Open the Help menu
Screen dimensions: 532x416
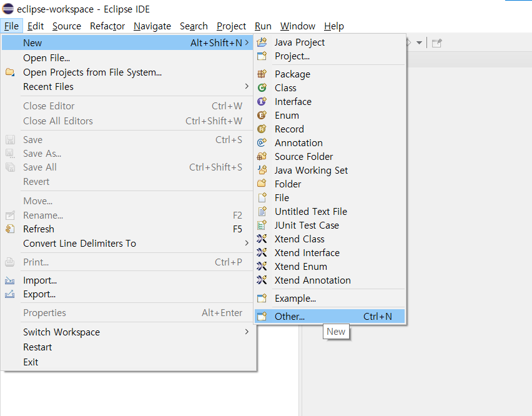click(x=334, y=26)
